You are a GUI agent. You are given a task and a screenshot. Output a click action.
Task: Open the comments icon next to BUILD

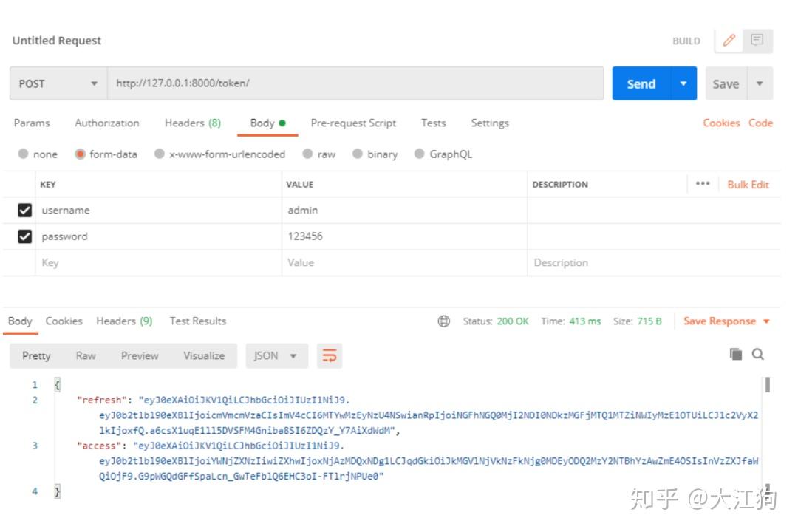pyautogui.click(x=756, y=40)
